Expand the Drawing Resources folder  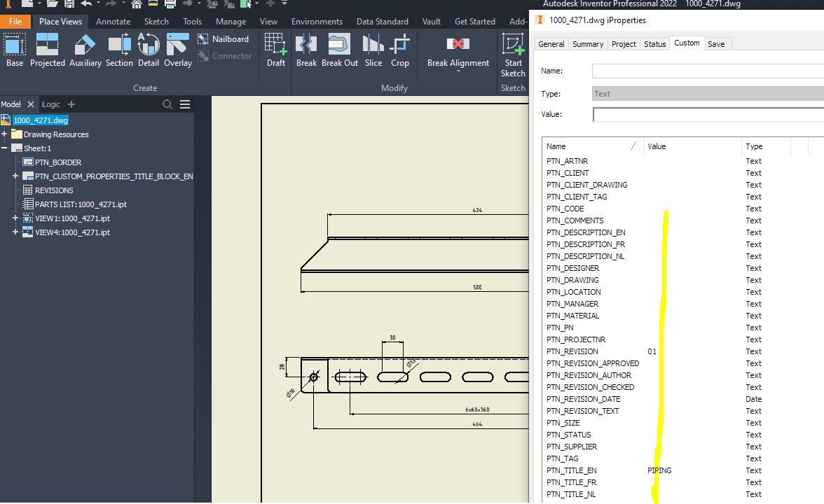pyautogui.click(x=5, y=134)
